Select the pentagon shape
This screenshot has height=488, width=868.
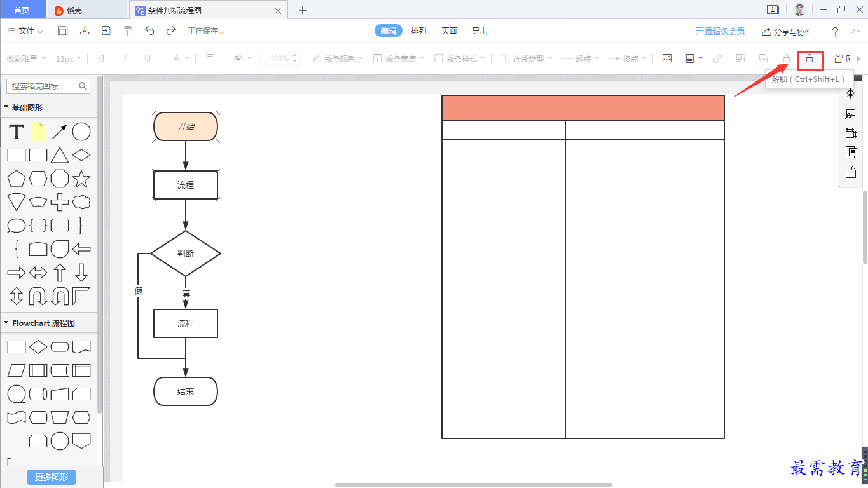pyautogui.click(x=17, y=179)
